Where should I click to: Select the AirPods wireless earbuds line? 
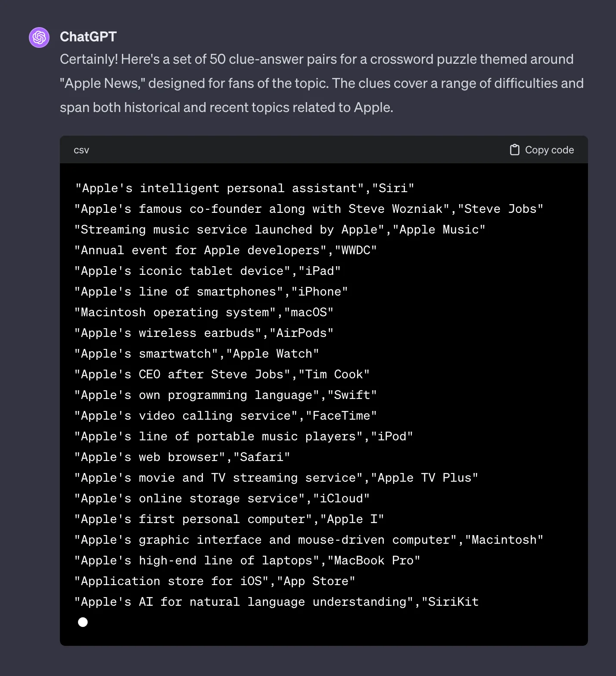click(x=204, y=333)
